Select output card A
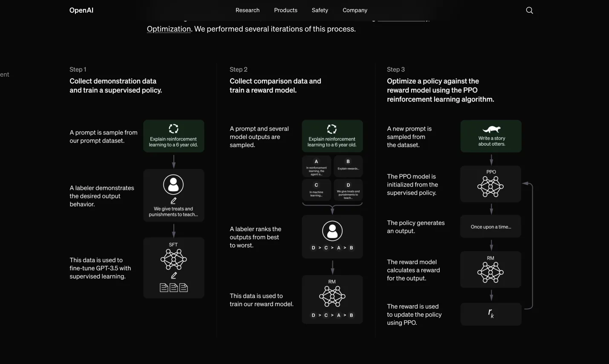The image size is (609, 364). click(316, 166)
